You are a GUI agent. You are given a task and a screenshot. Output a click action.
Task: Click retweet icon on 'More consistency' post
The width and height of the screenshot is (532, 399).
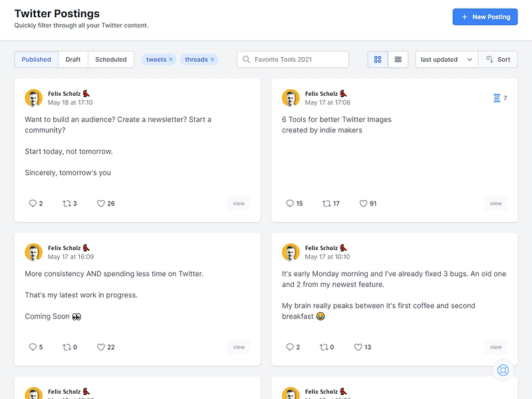[66, 347]
